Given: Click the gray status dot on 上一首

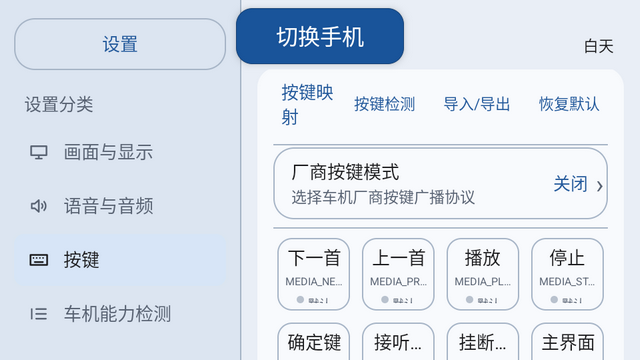Looking at the screenshot, I should pos(385,300).
